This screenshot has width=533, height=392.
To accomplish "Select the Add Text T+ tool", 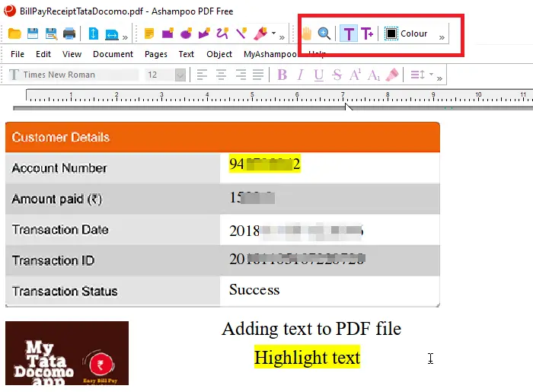I will coord(367,33).
